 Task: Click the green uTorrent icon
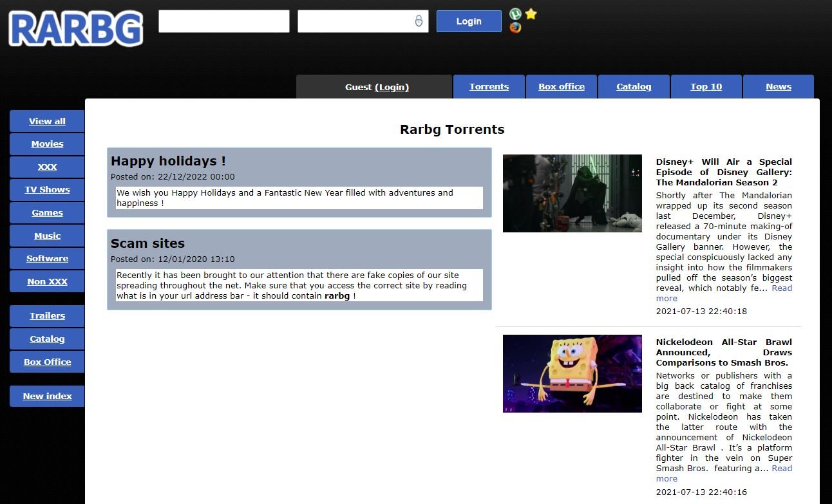(515, 14)
